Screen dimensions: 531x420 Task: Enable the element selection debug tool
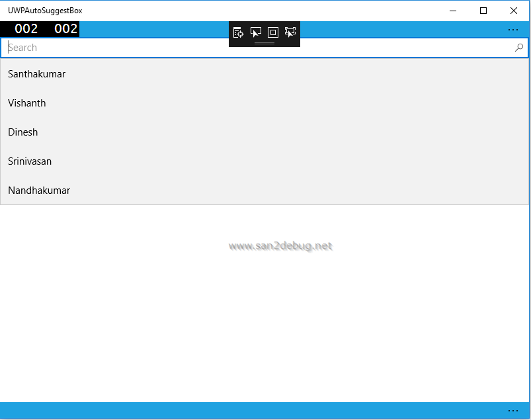coord(256,32)
